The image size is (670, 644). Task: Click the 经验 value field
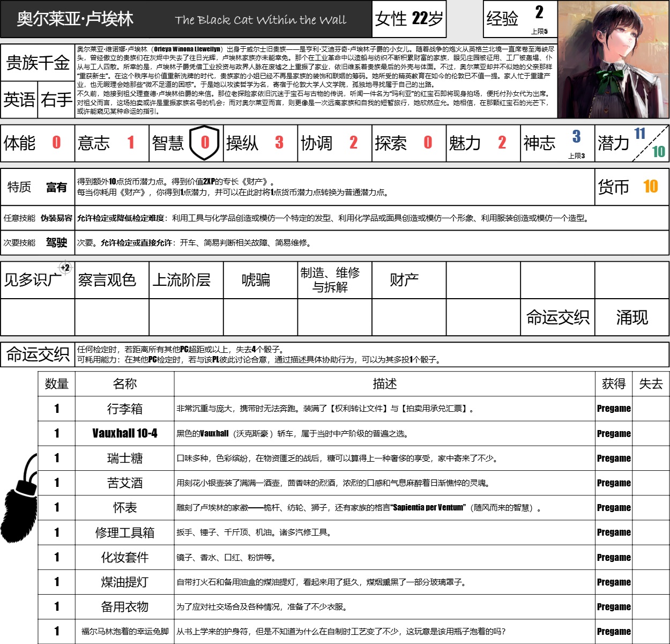coord(539,13)
